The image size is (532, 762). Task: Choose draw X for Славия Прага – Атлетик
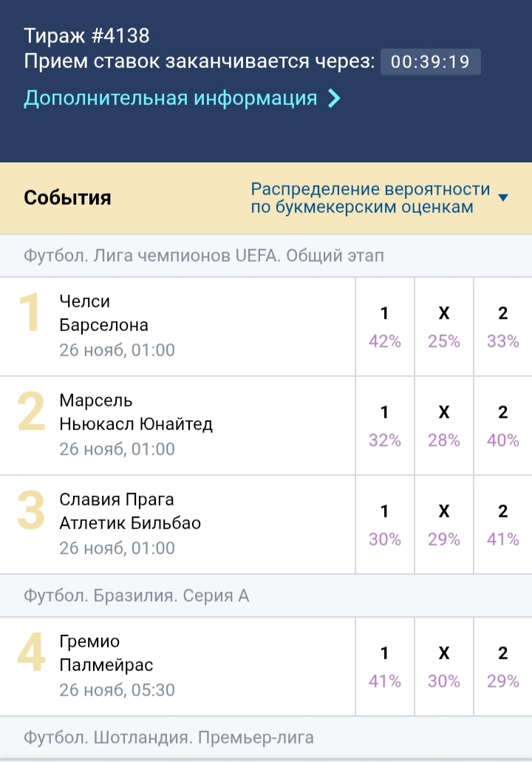(x=444, y=525)
